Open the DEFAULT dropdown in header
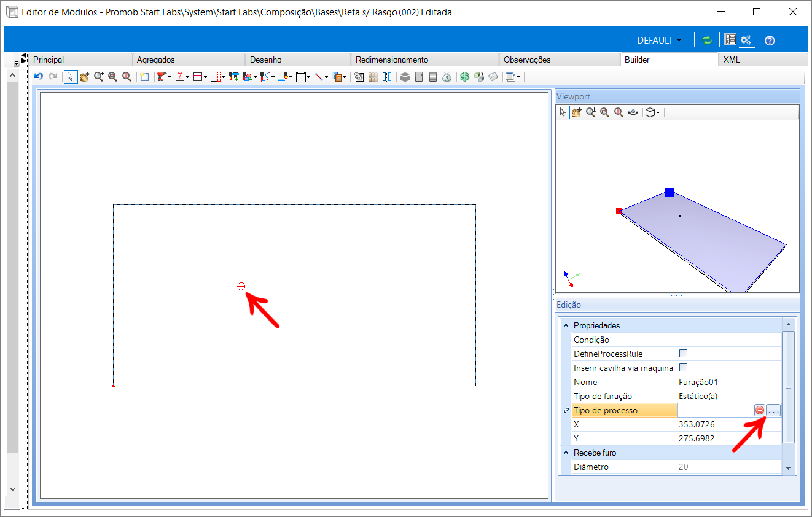 tap(658, 41)
